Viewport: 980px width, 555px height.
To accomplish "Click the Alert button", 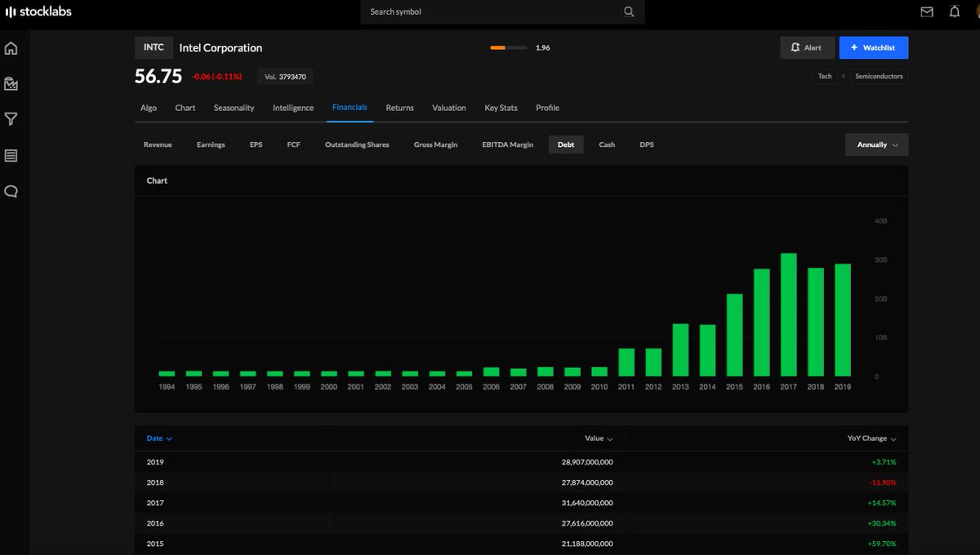I will 807,47.
